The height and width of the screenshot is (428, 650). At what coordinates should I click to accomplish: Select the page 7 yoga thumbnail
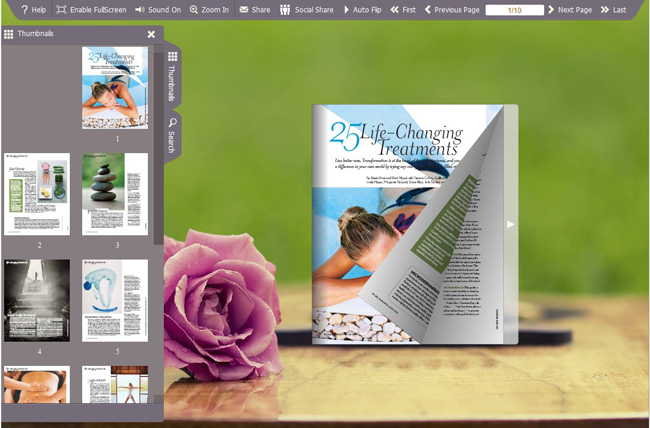pyautogui.click(x=115, y=384)
